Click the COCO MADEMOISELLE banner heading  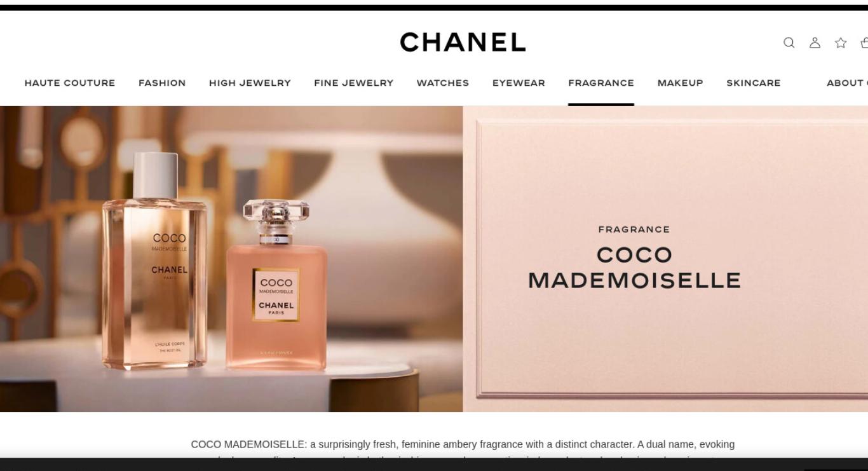click(x=634, y=268)
